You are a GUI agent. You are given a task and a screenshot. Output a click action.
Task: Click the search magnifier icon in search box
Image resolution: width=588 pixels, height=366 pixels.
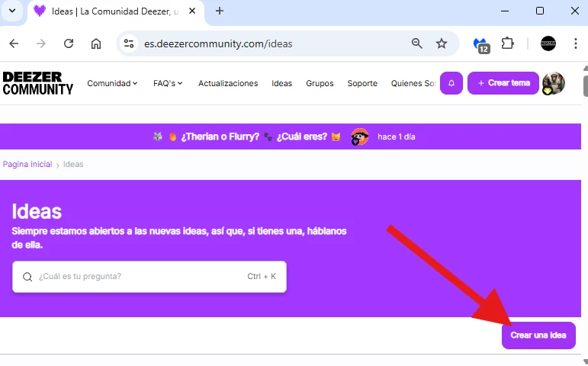point(27,277)
